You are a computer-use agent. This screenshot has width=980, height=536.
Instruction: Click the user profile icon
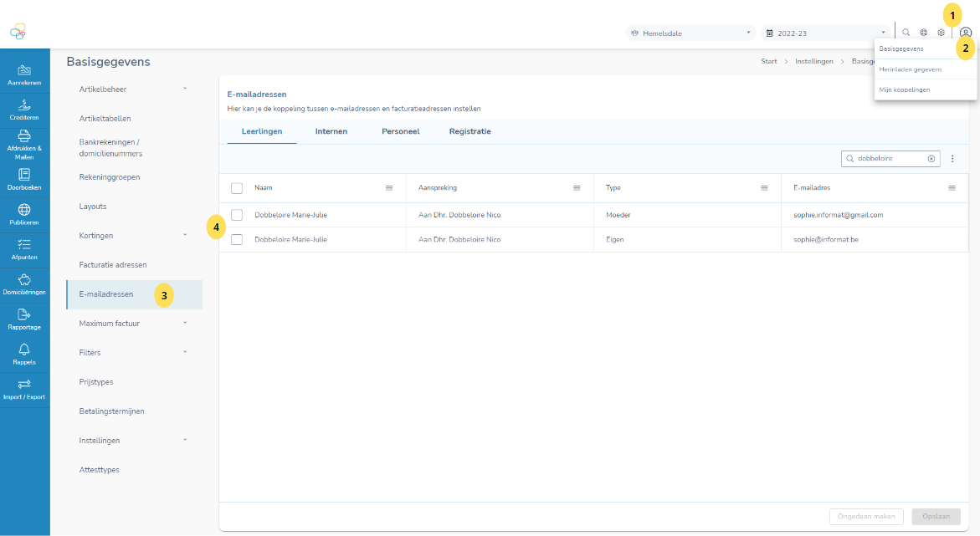tap(965, 33)
